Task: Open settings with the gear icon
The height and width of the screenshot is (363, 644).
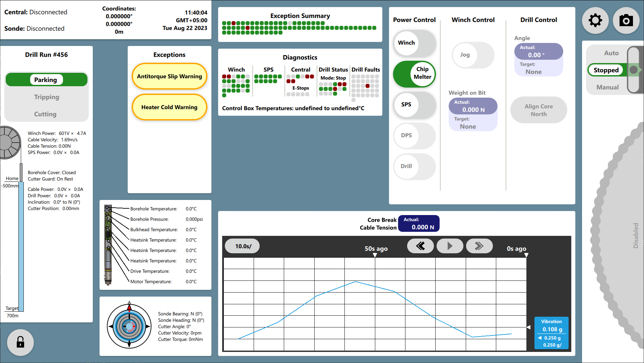Action: coord(595,20)
